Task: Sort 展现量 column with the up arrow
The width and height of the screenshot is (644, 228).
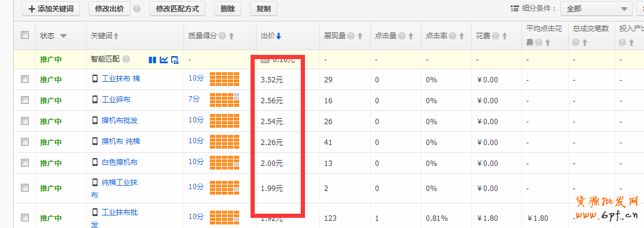Action: tap(360, 36)
